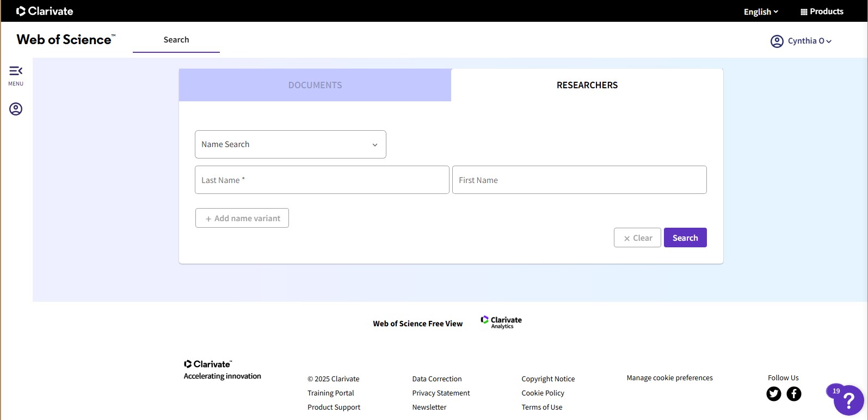Screen dimensions: 868x420
Task: Open the Privacy Statement link
Action: [x=441, y=393]
